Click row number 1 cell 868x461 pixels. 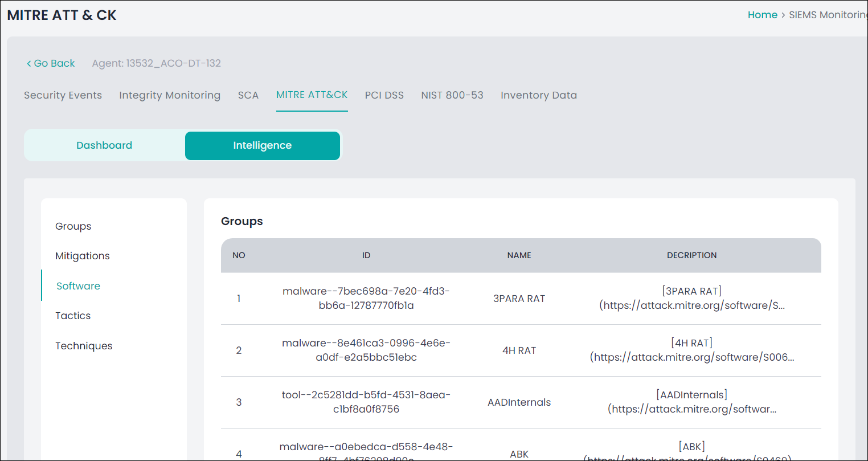tap(239, 299)
